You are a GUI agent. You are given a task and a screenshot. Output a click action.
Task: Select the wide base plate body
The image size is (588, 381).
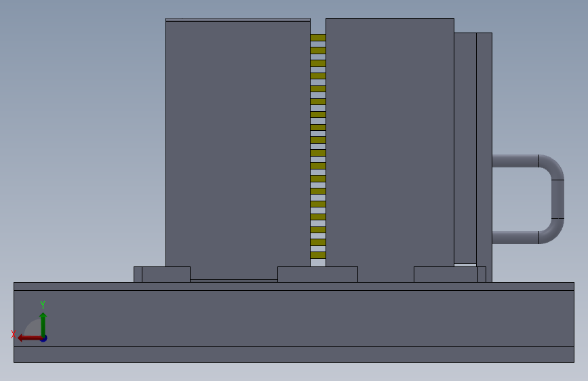(x=294, y=322)
